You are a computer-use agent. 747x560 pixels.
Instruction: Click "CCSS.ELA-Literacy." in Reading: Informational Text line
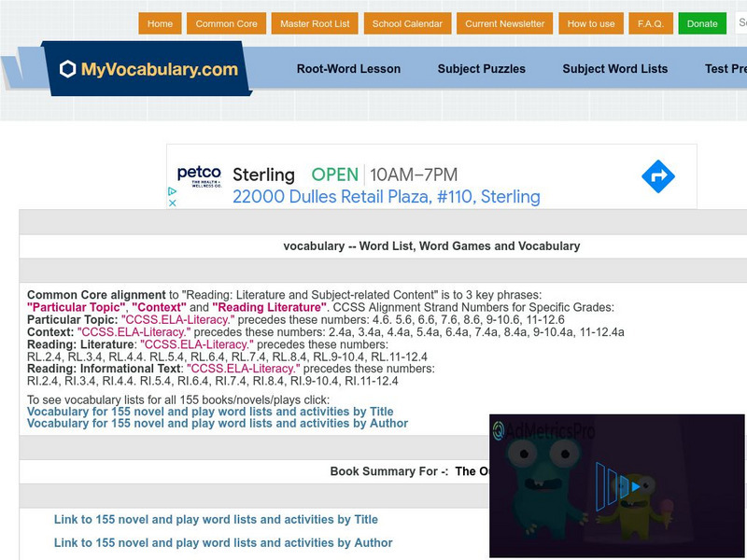click(244, 369)
